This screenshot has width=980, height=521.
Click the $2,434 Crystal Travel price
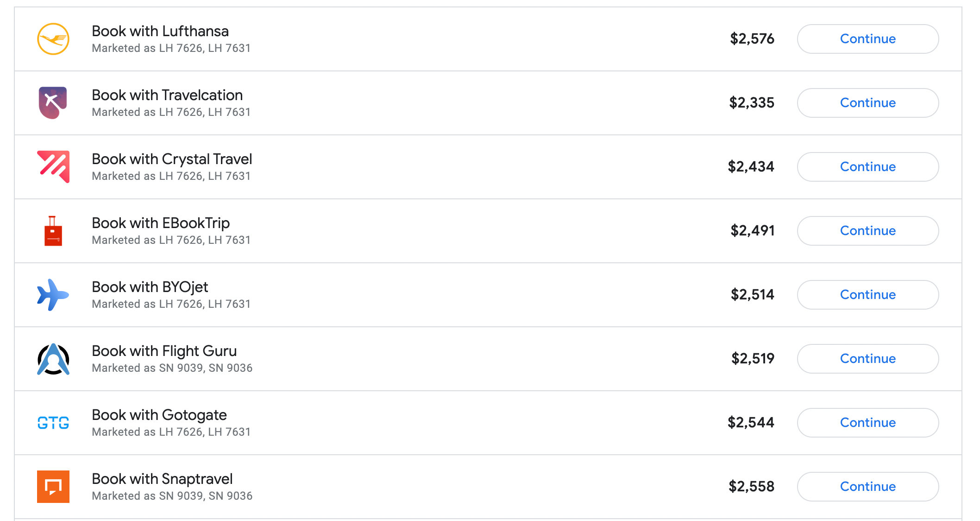751,166
